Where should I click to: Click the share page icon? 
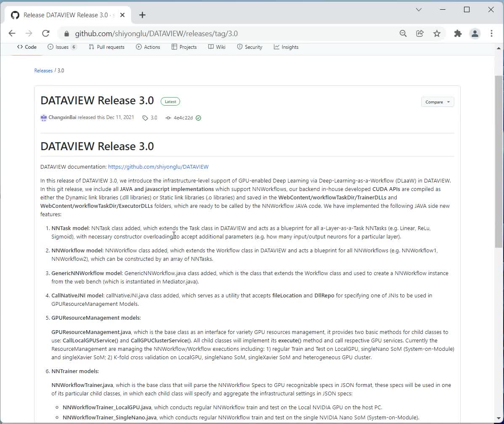(420, 33)
